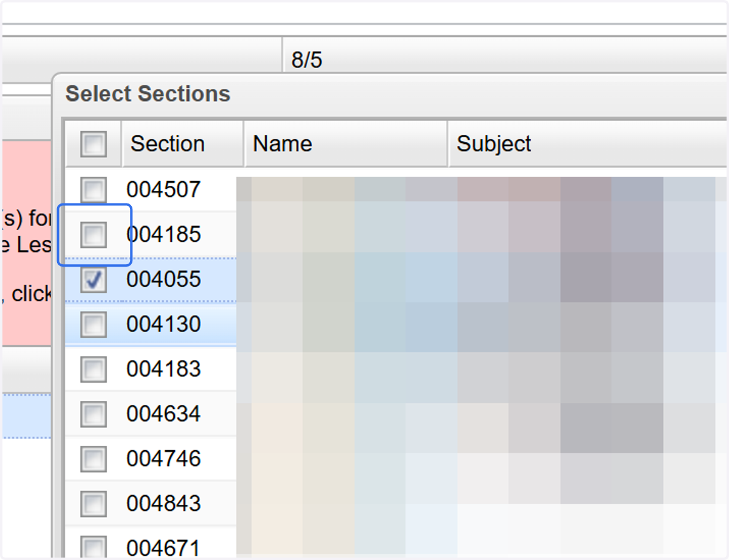Check the box for section 004183
The width and height of the screenshot is (729, 560).
[94, 370]
